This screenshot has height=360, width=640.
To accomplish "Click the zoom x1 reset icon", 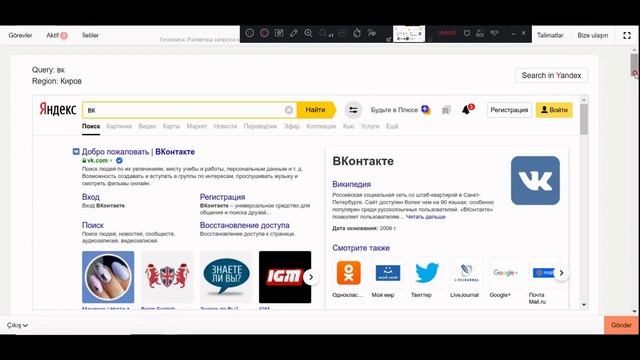I will 326,33.
